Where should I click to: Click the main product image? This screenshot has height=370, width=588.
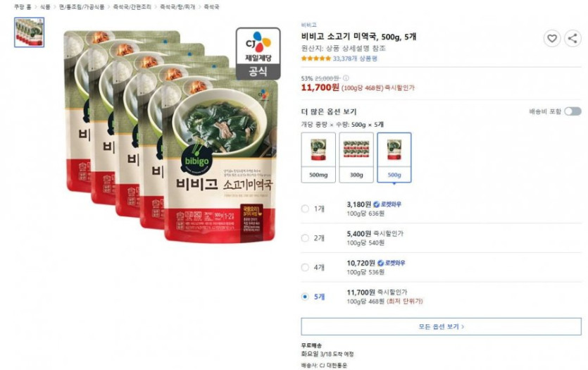[171, 136]
